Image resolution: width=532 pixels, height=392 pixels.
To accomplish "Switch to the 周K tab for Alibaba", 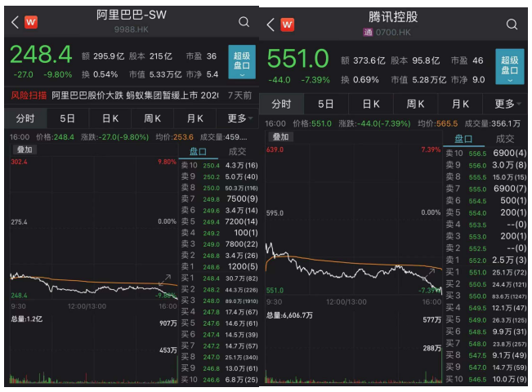I will tap(152, 118).
